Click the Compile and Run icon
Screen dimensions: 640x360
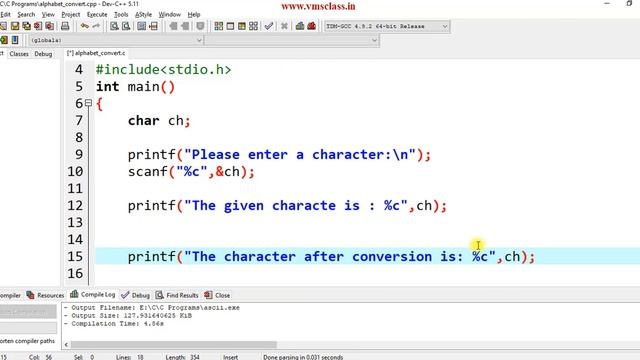coord(242,26)
